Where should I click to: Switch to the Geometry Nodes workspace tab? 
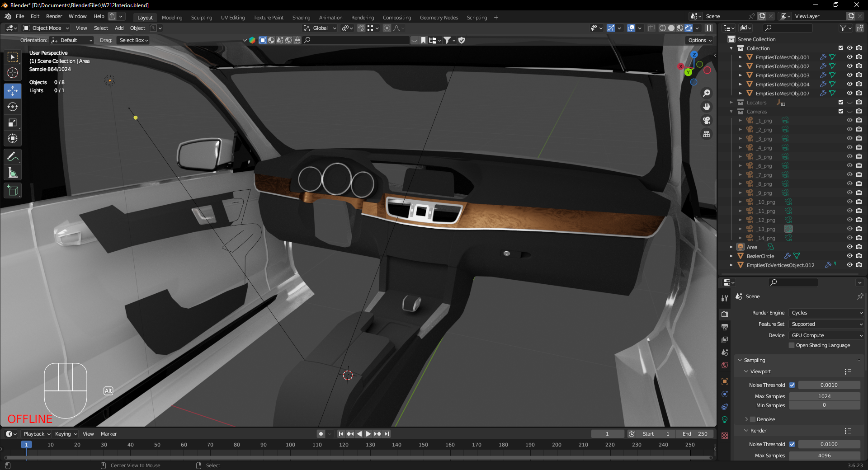[439, 18]
